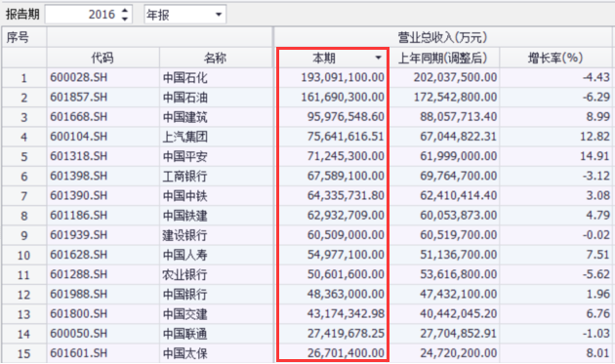Click the growth rate value 12.82
This screenshot has height=364, width=615.
(595, 137)
